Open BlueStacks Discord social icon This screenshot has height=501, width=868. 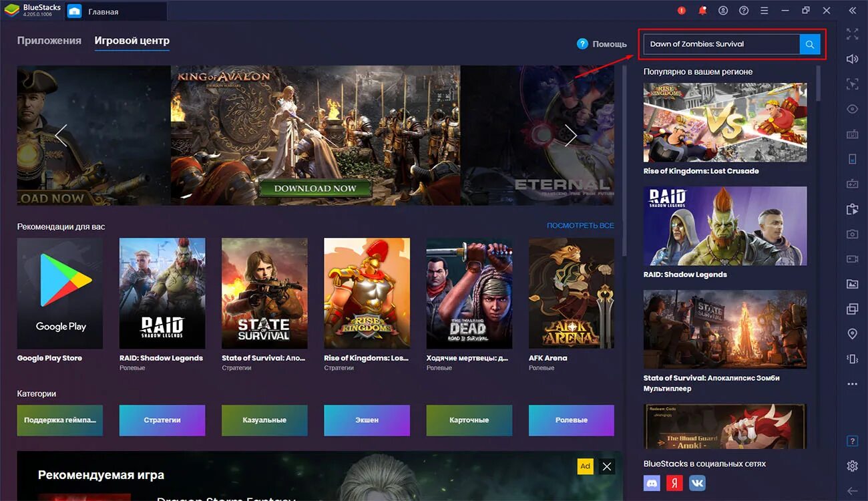652,483
